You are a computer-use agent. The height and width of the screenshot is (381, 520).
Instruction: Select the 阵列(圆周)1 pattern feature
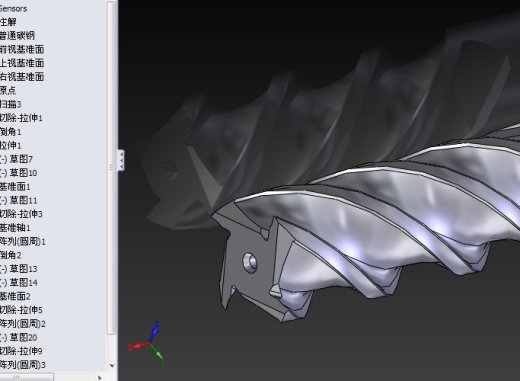[23, 241]
